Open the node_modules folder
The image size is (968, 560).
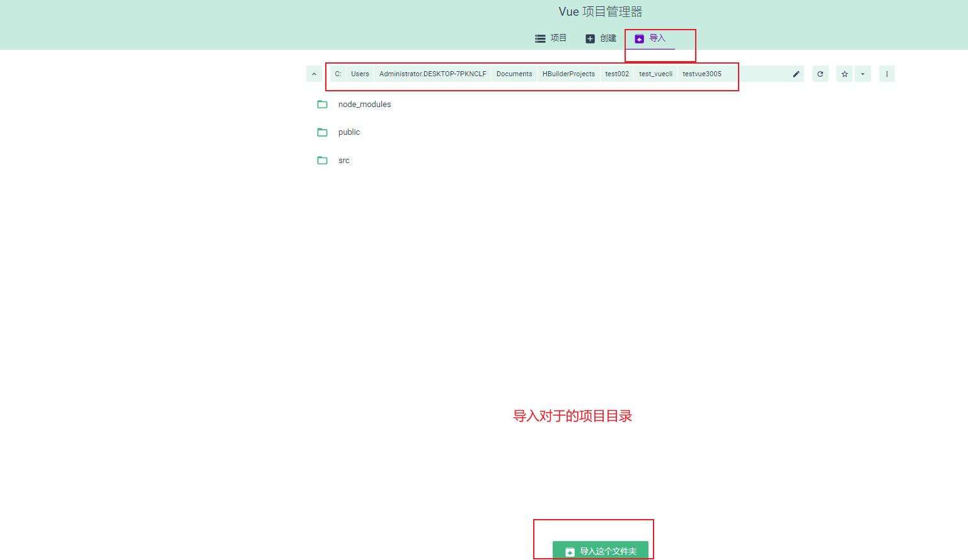[600, 104]
